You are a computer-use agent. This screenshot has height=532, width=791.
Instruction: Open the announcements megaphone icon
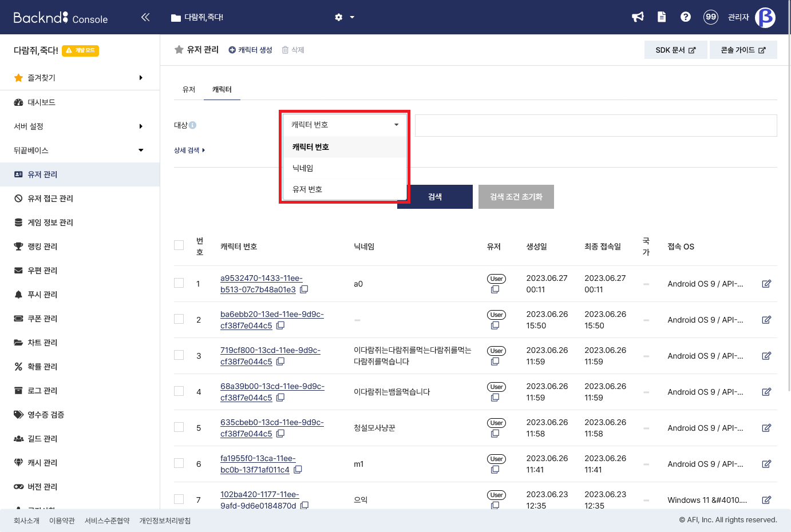tap(638, 17)
